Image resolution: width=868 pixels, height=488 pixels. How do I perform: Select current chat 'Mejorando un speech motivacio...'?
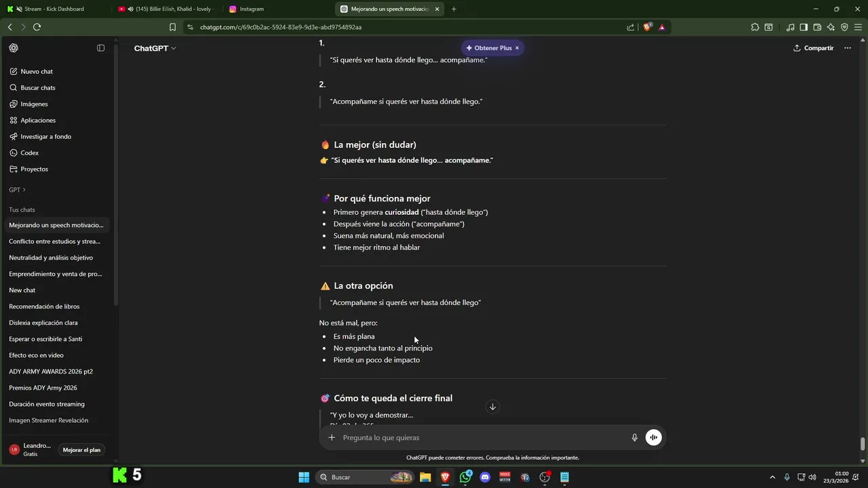coord(57,225)
